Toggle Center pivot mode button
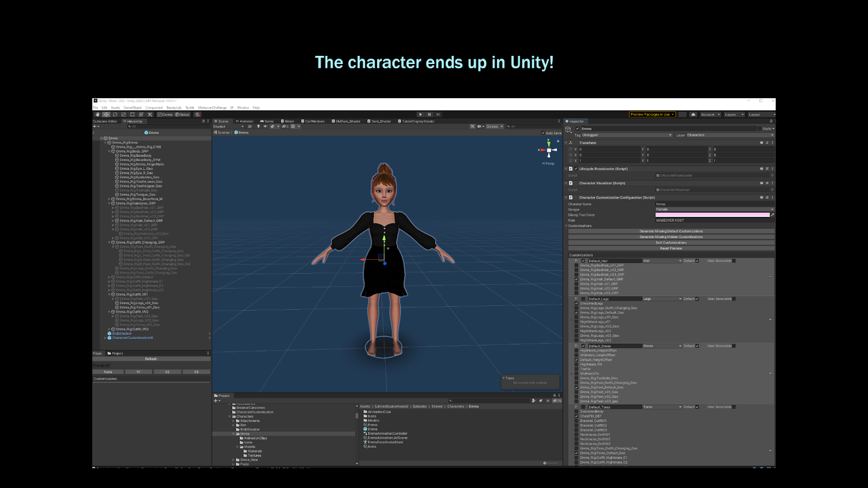Image resolution: width=868 pixels, height=488 pixels. [165, 114]
